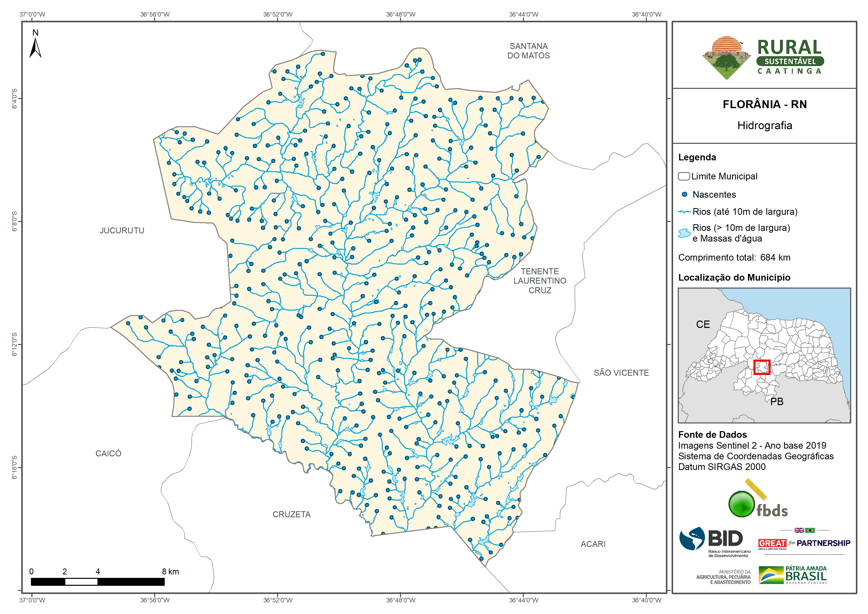
Task: Click the water mass polygon legend symbol
Action: 684,233
